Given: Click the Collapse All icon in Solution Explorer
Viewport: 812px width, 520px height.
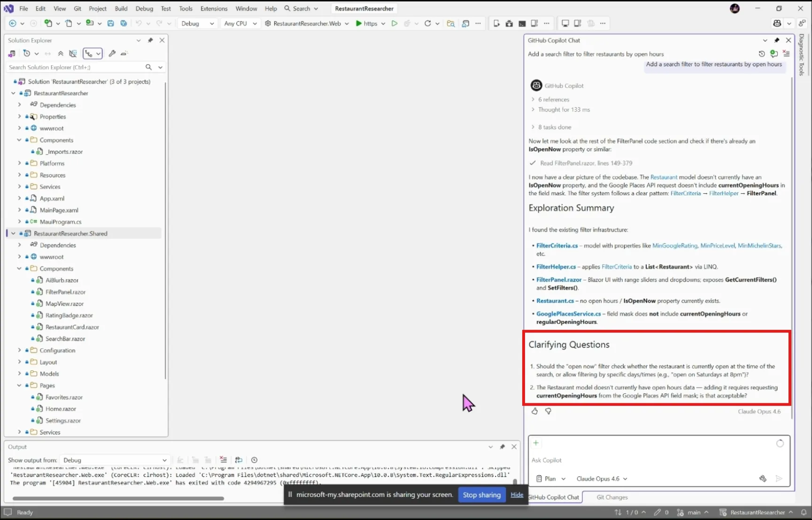Looking at the screenshot, I should pos(61,54).
